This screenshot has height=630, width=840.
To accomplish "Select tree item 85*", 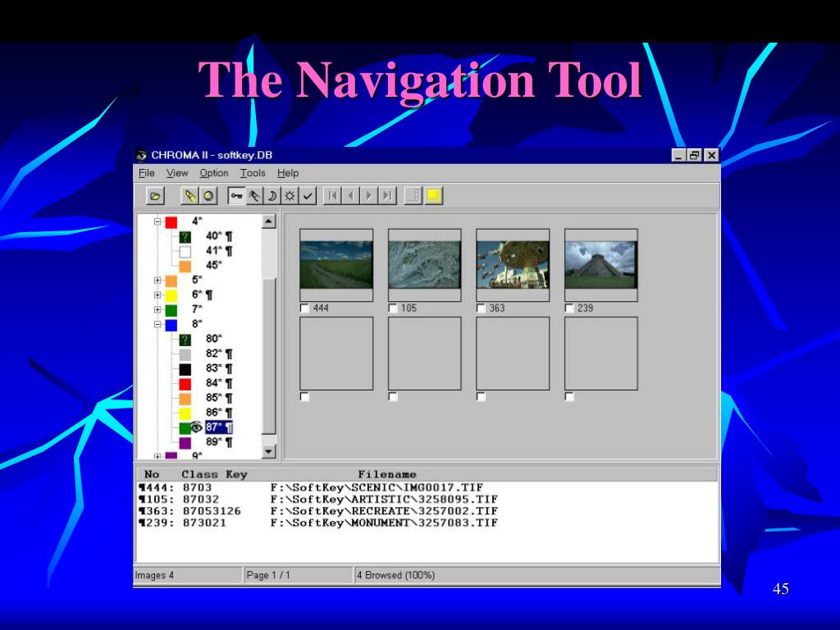I will [x=219, y=398].
